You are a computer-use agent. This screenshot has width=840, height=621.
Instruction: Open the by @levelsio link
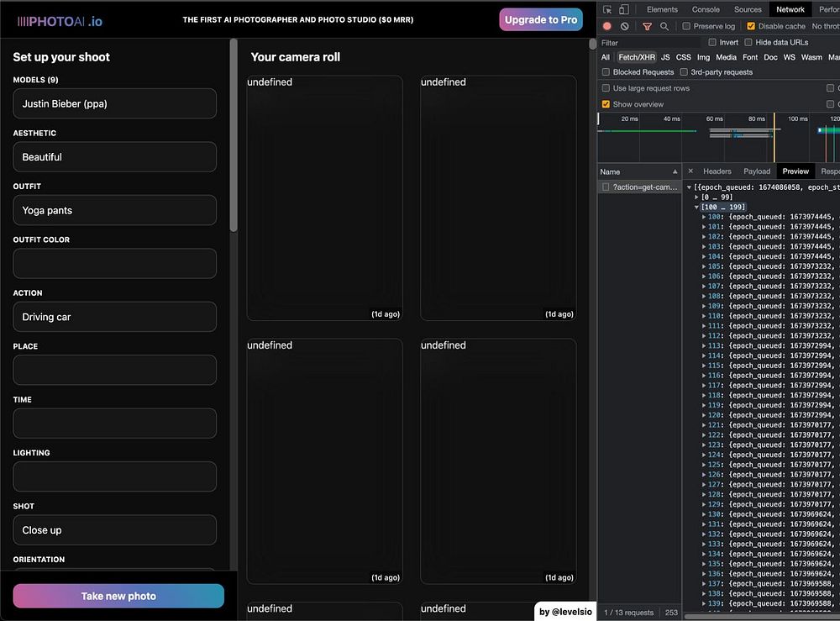[565, 612]
